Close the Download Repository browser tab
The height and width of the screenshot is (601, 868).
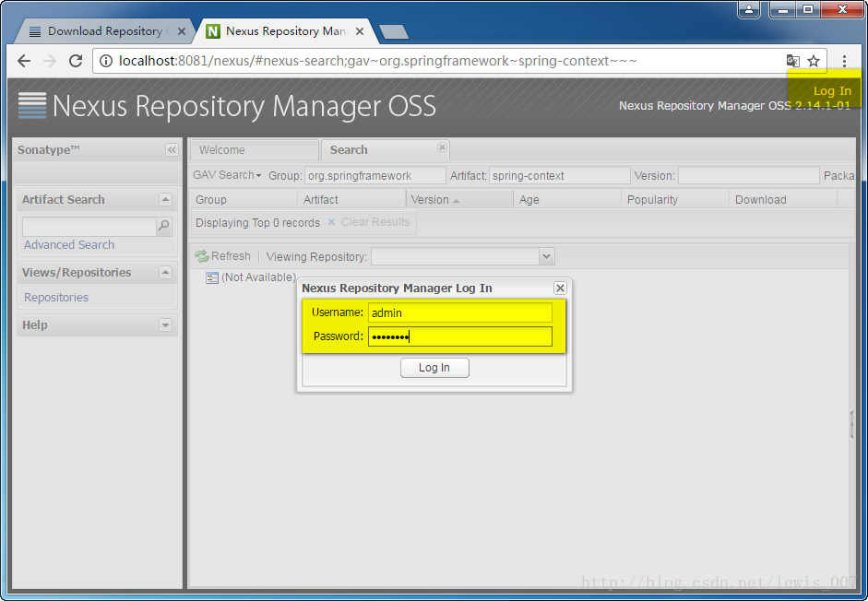pyautogui.click(x=181, y=31)
